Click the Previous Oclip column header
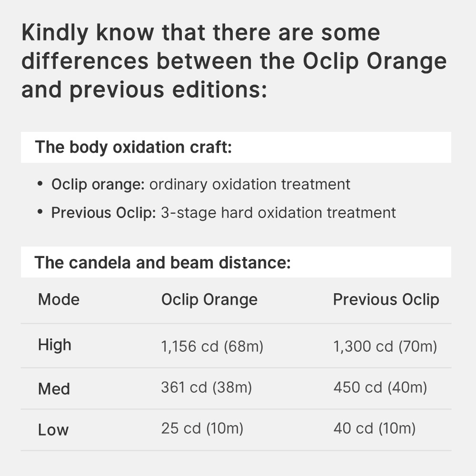The width and height of the screenshot is (476, 476). [386, 300]
